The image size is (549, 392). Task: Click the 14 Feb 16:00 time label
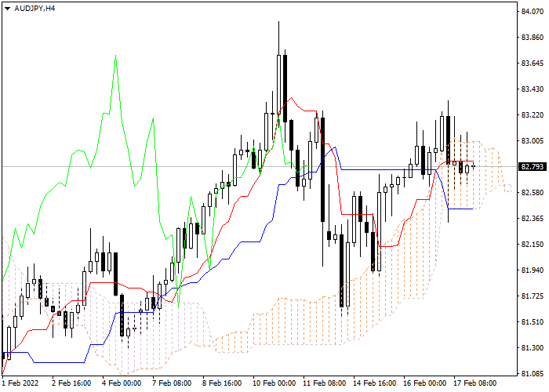[x=375, y=383]
